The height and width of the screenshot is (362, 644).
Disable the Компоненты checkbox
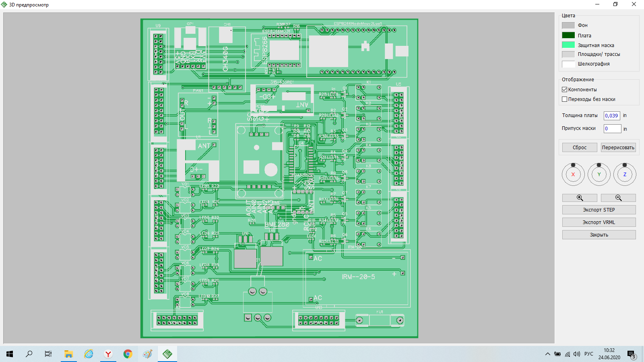click(565, 90)
